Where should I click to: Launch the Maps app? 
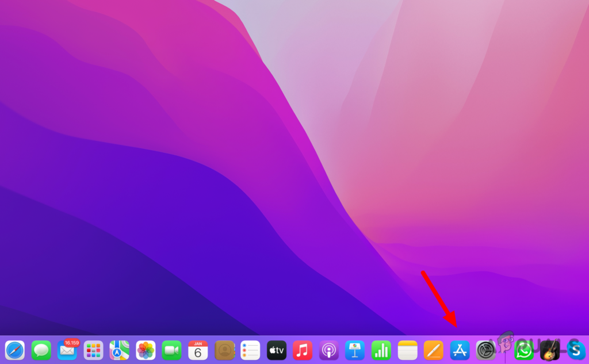coord(120,350)
